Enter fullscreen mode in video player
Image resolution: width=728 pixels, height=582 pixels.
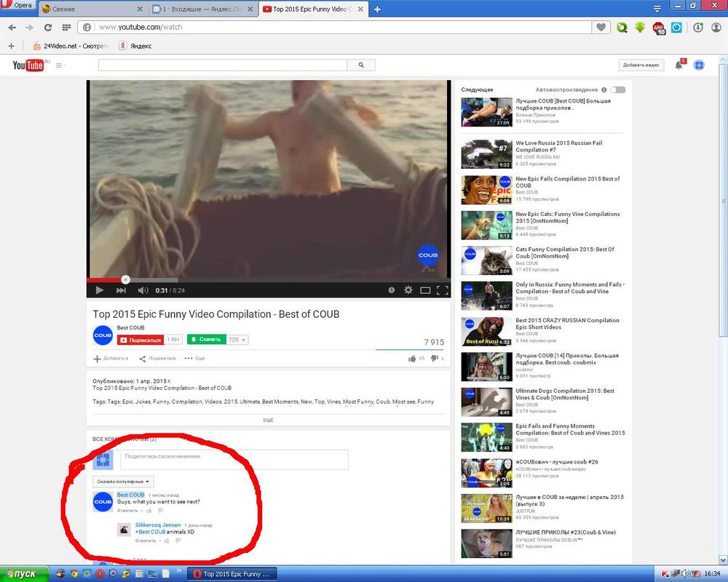coord(442,290)
